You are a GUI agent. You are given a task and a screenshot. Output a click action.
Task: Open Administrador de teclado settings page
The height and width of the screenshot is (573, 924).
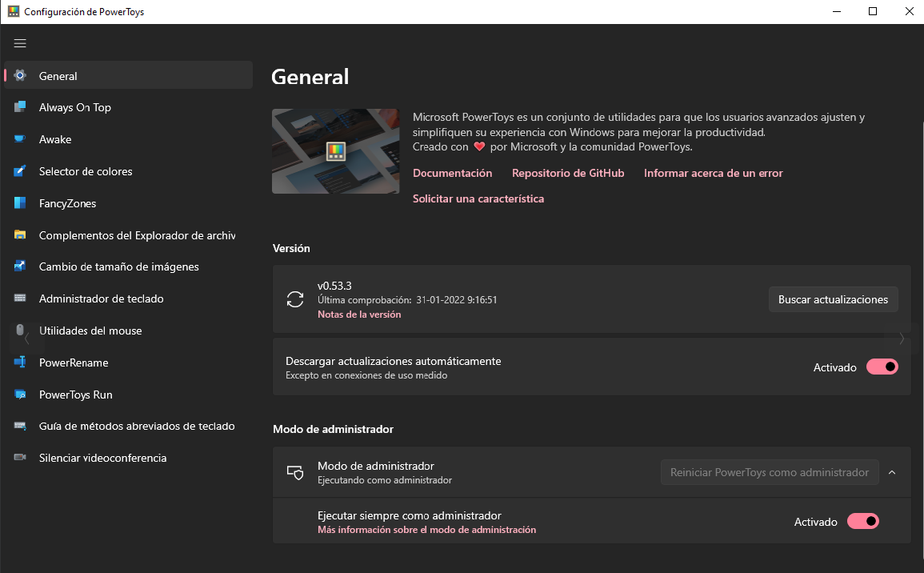point(101,299)
